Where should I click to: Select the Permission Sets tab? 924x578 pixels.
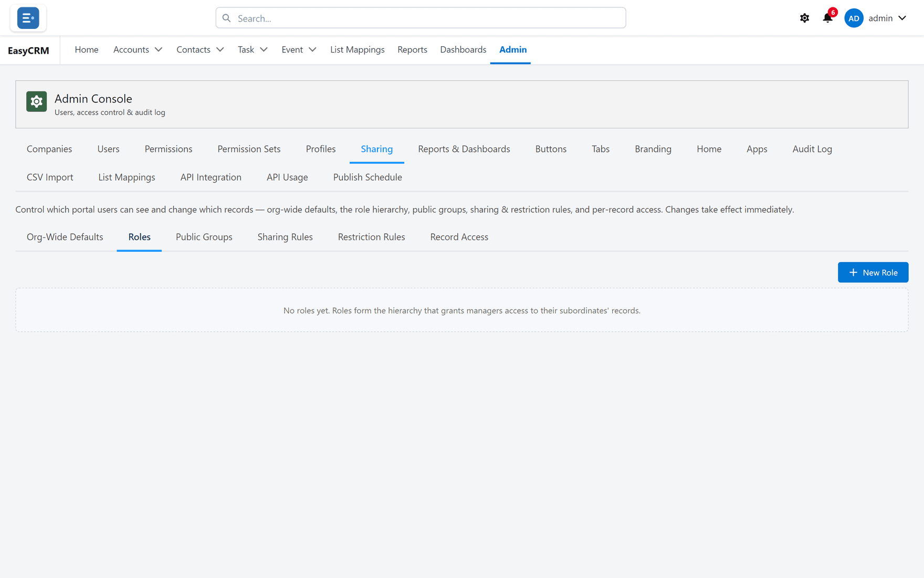point(249,149)
